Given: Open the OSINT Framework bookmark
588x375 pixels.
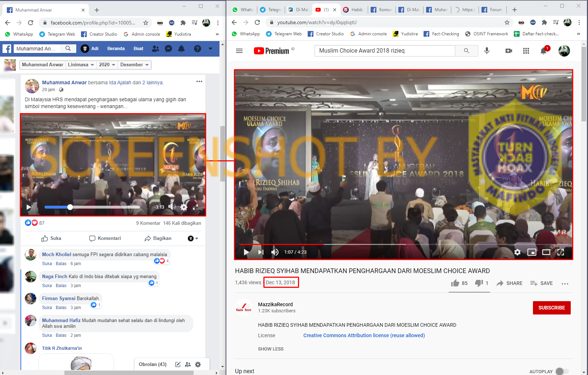Looking at the screenshot, I should click(487, 34).
